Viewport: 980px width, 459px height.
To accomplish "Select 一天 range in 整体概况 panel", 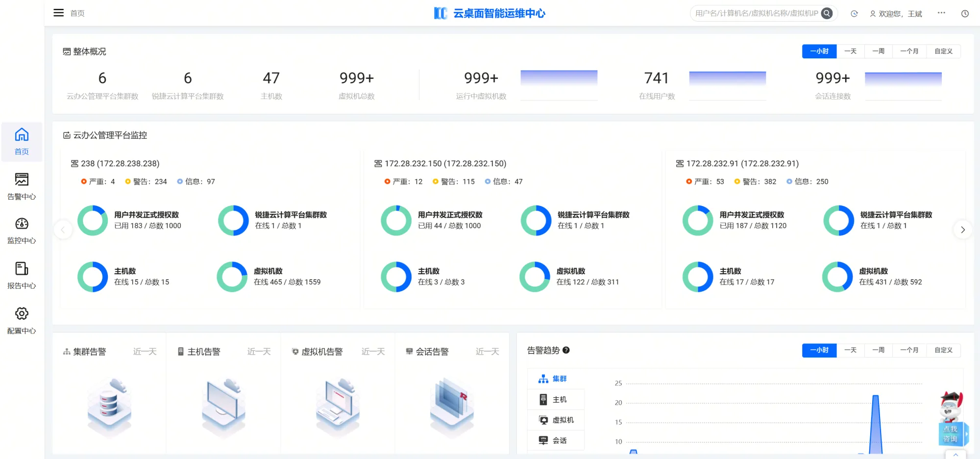I will pos(850,51).
